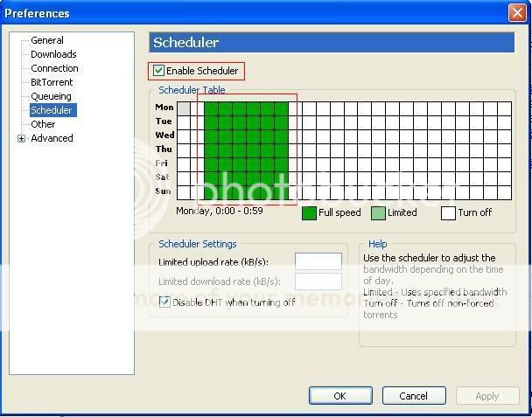Open Other preferences

(43, 124)
